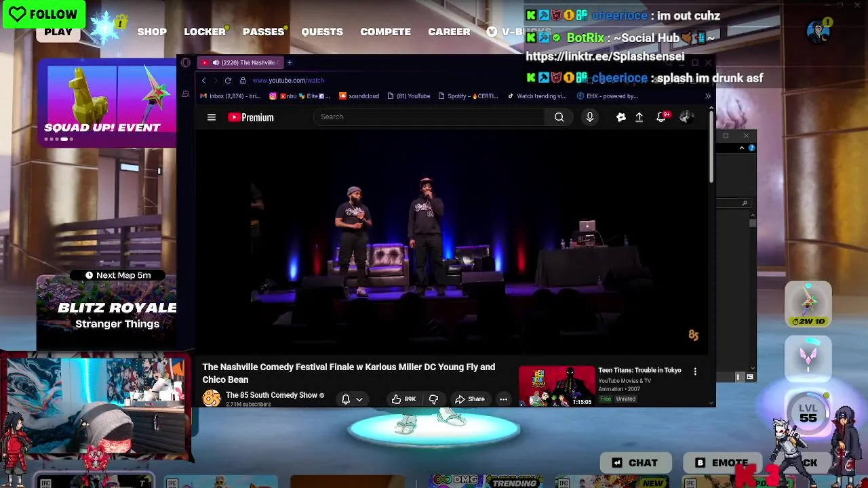Image resolution: width=868 pixels, height=488 pixels.
Task: Open the notification subscription dropdown chevron
Action: tap(359, 399)
